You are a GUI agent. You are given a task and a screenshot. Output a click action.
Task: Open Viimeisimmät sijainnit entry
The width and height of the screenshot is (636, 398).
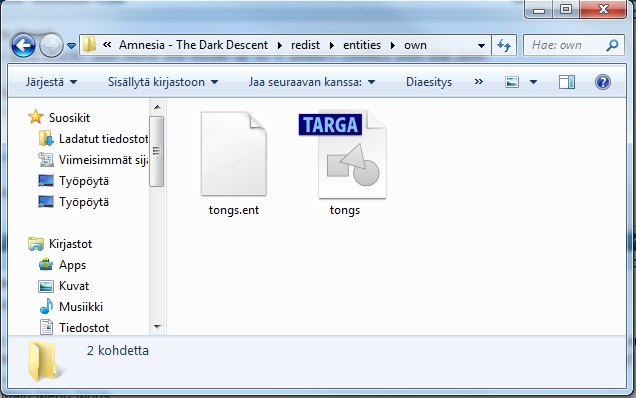click(x=93, y=160)
